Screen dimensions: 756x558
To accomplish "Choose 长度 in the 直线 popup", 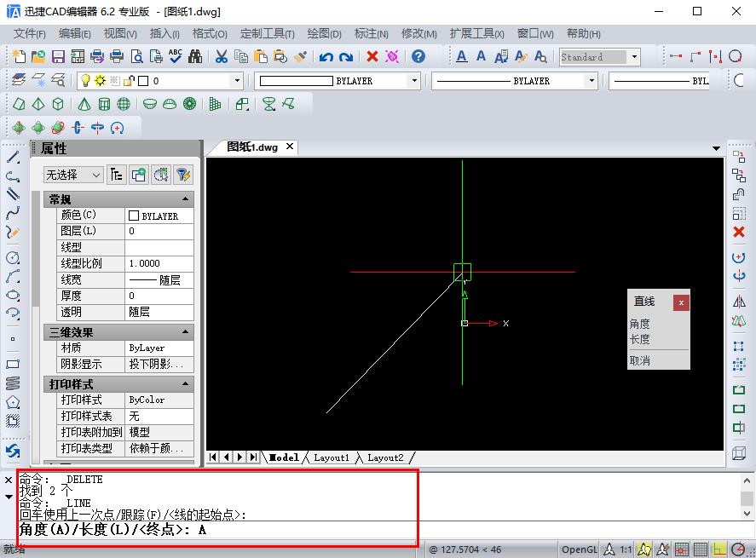I will coord(640,339).
